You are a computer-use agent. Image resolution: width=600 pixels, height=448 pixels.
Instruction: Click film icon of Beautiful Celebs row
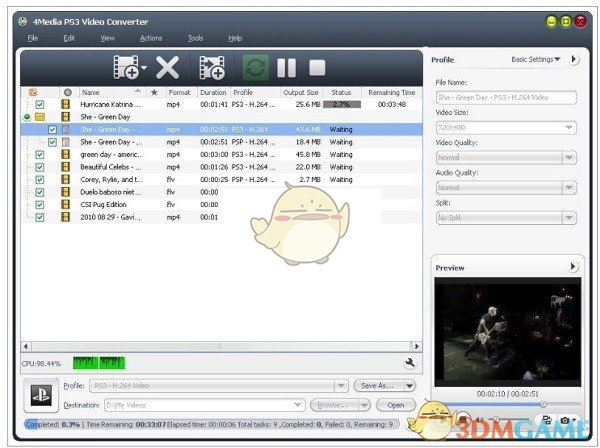(x=66, y=167)
